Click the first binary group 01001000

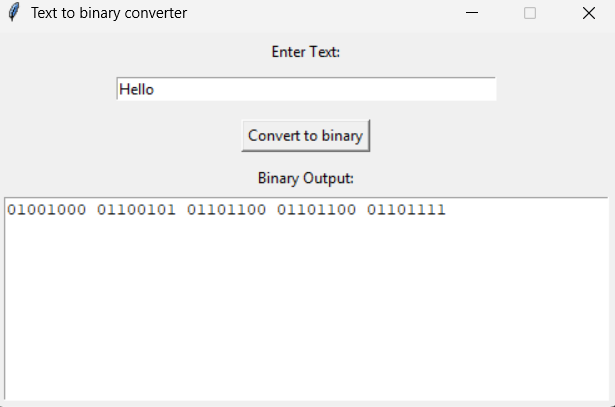[47, 210]
